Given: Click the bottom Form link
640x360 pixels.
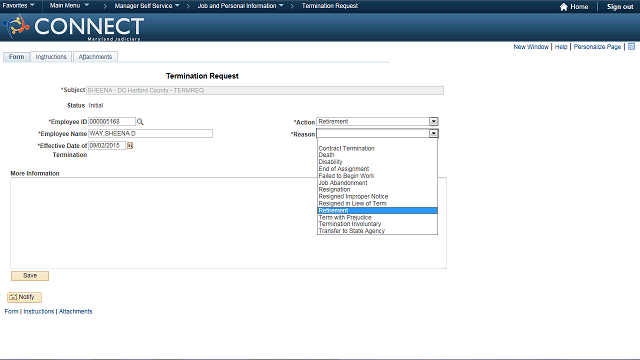Looking at the screenshot, I should click(x=11, y=311).
